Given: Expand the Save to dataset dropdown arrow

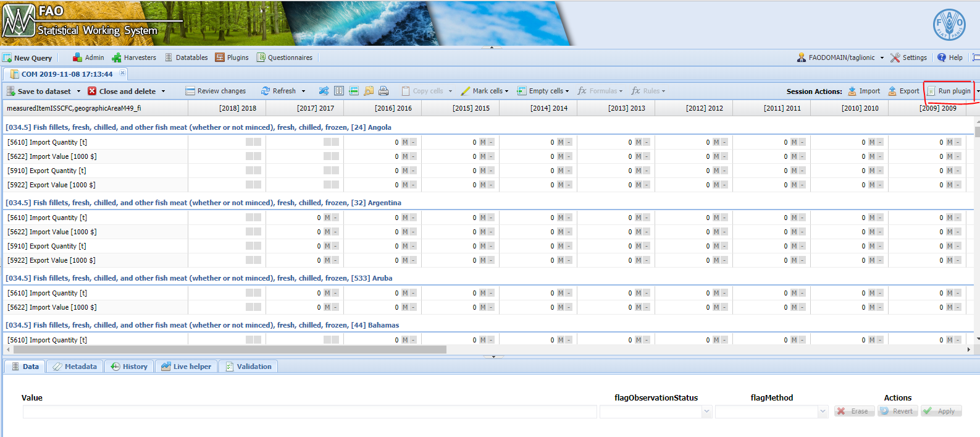Looking at the screenshot, I should point(78,91).
